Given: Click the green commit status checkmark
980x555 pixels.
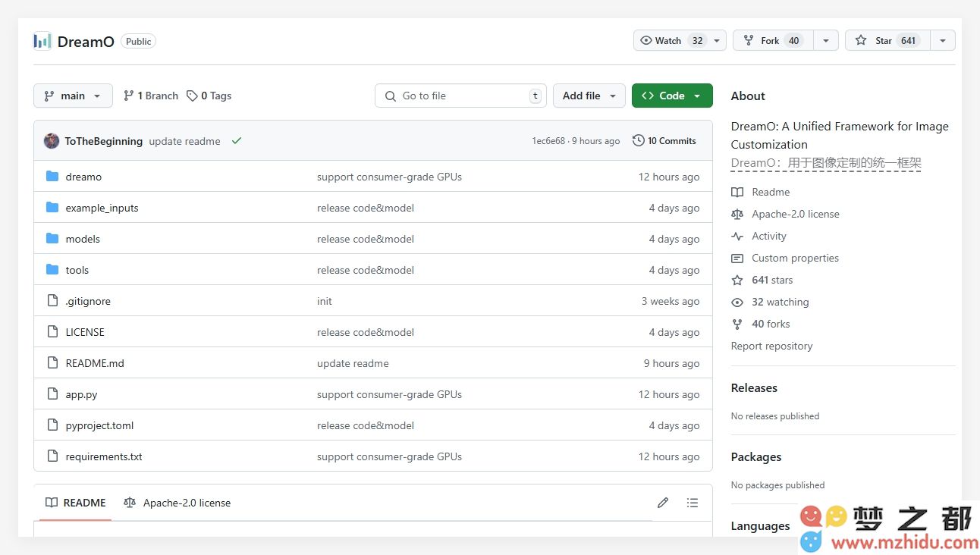Looking at the screenshot, I should pos(237,141).
